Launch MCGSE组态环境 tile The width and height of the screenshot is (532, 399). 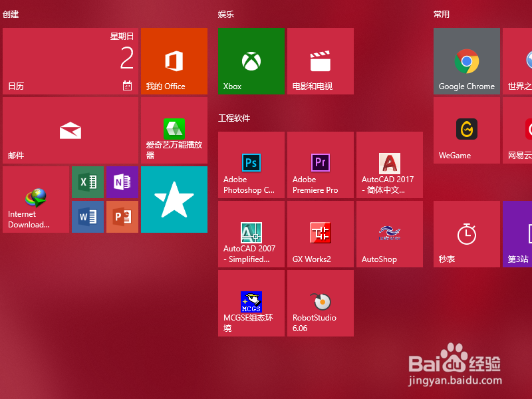click(251, 303)
